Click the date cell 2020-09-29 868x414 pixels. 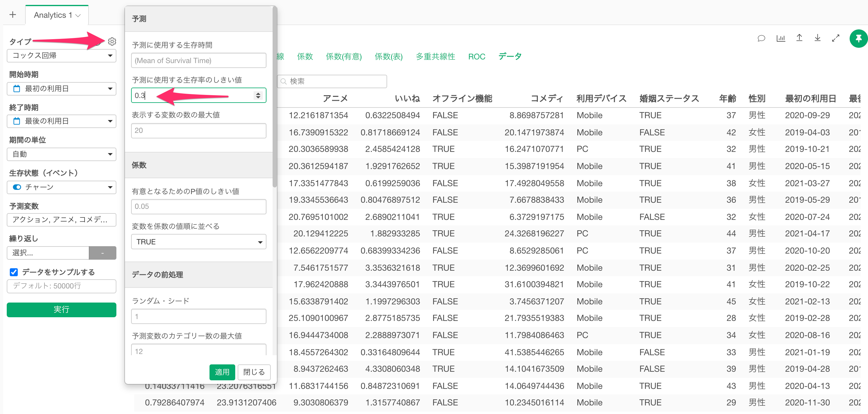point(807,115)
